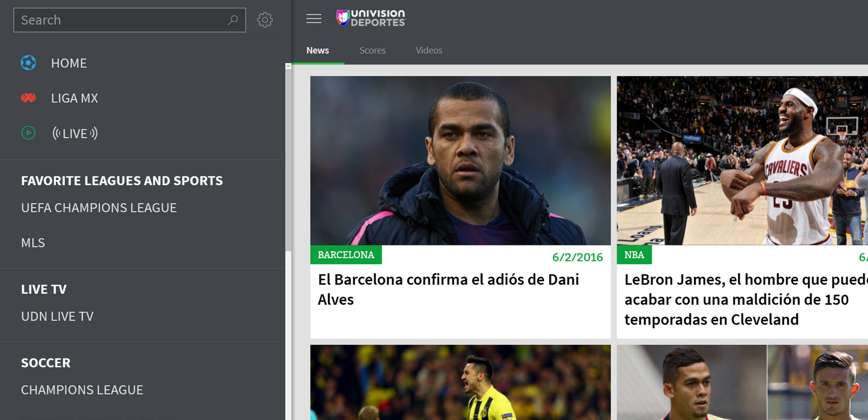Click the 6/2/2016 date on Barcelona card
The width and height of the screenshot is (868, 420).
tap(578, 257)
